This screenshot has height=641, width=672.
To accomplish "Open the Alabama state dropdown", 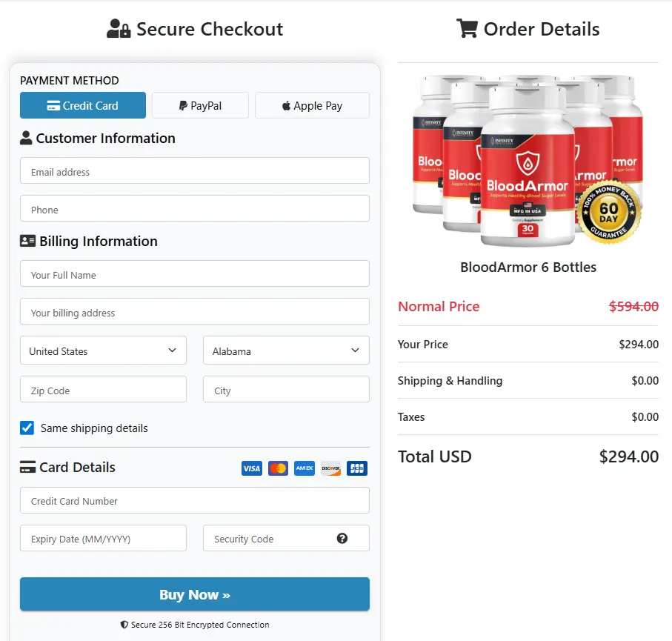I will pos(285,350).
